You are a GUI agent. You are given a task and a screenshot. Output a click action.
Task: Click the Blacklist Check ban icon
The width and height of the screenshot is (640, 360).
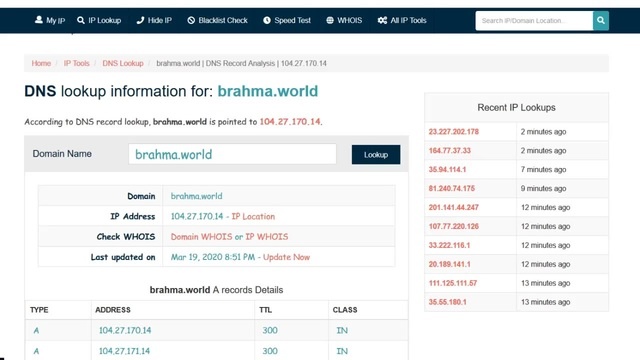[x=191, y=20]
